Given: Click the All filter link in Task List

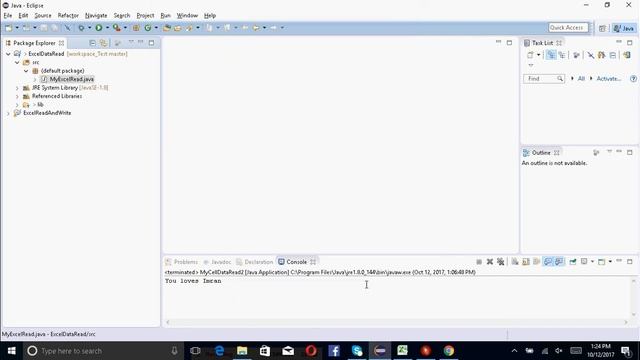Looking at the screenshot, I should (x=581, y=78).
